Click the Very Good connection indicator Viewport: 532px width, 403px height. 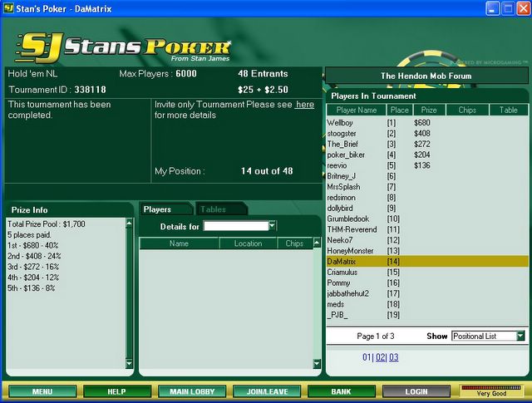[491, 391]
